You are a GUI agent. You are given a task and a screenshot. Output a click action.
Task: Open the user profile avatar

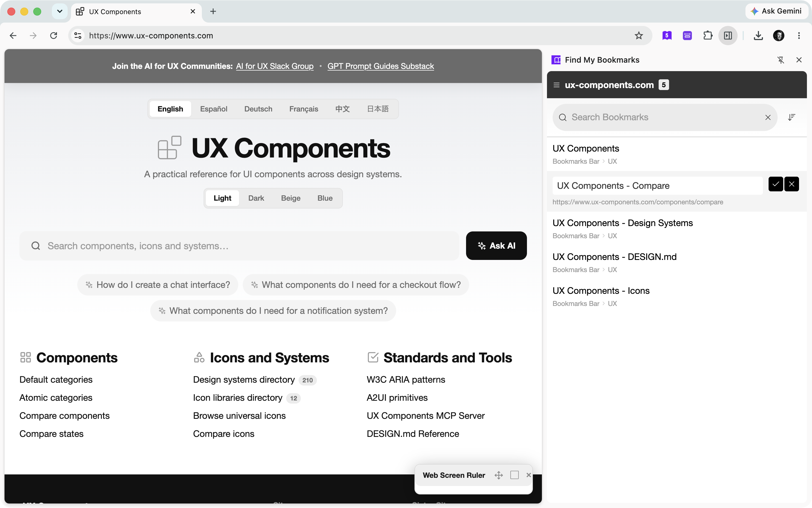click(x=778, y=36)
